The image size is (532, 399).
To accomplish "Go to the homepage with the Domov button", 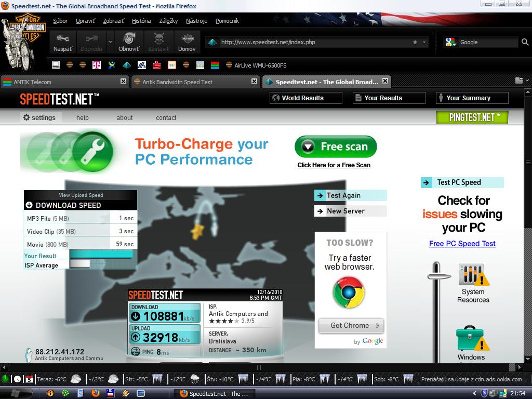I will [x=187, y=42].
